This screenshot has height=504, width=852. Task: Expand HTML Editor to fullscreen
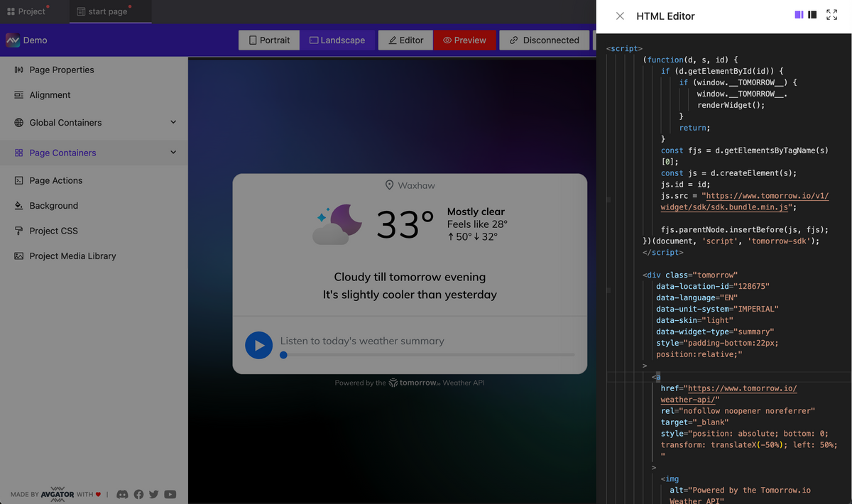[831, 15]
